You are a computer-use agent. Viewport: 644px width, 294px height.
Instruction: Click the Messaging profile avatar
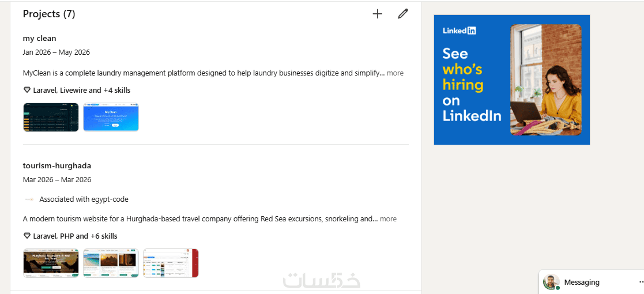551,282
